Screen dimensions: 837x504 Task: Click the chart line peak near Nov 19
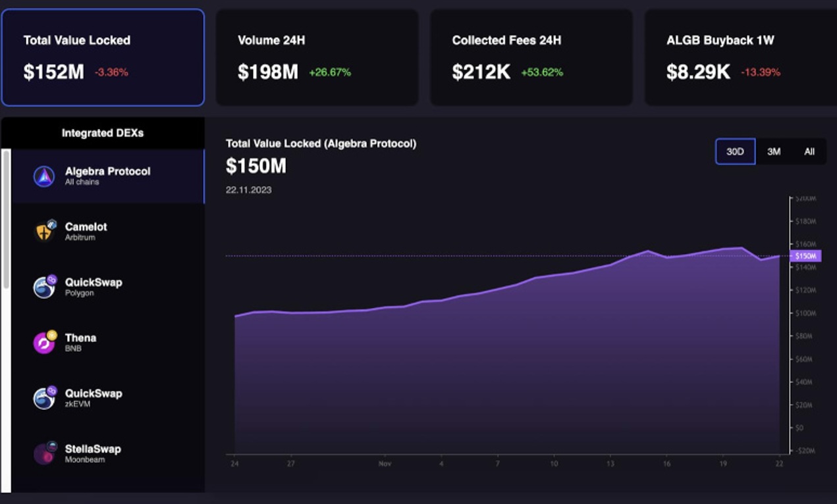pos(742,248)
